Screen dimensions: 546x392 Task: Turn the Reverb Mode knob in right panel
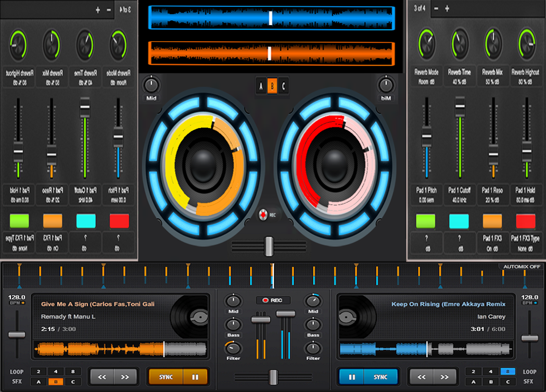[x=427, y=44]
